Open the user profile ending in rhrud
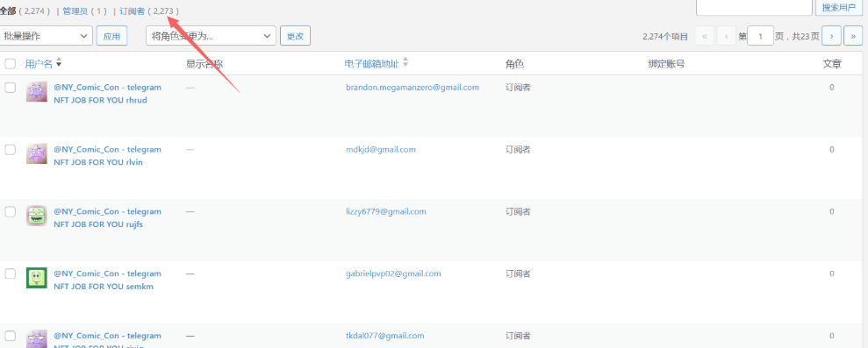This screenshot has height=348, width=868. coord(107,94)
